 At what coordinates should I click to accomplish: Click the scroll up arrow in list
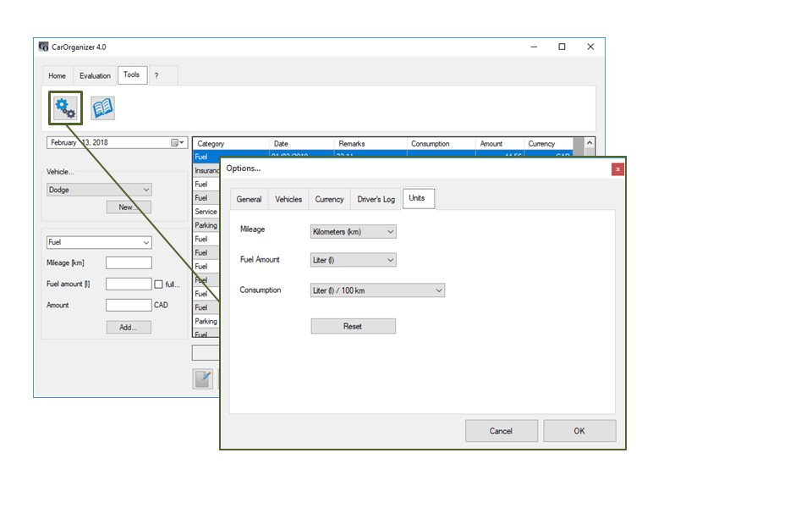click(x=590, y=144)
